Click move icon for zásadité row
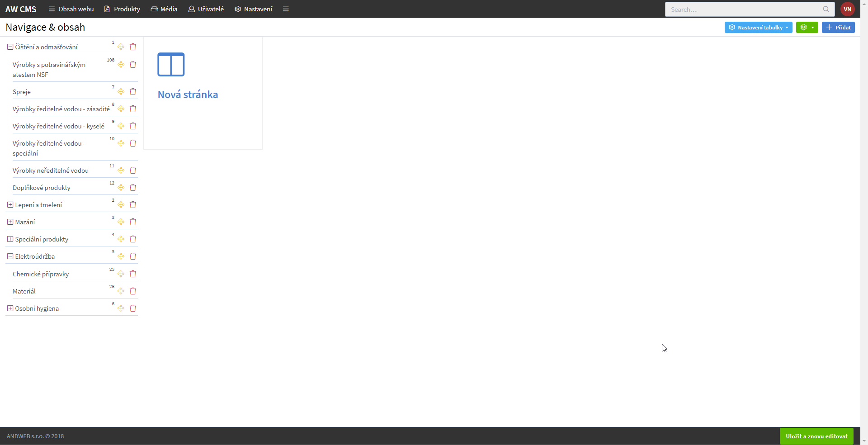The height and width of the screenshot is (445, 868). point(121,109)
